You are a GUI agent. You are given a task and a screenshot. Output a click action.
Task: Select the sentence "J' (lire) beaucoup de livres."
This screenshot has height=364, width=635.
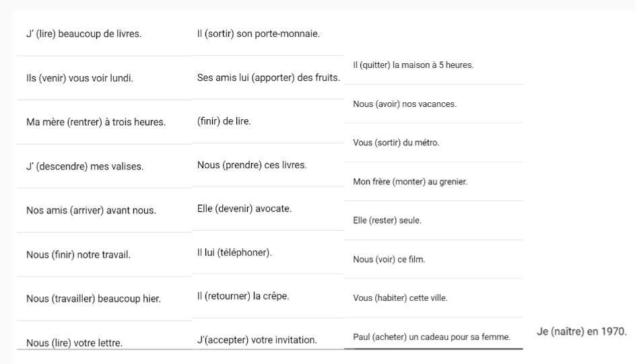[83, 34]
